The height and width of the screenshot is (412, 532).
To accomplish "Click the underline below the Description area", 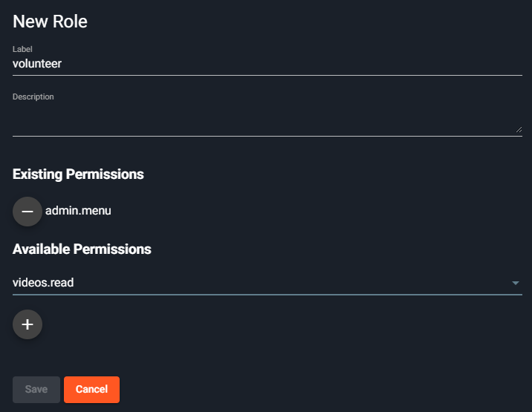I will coord(267,136).
